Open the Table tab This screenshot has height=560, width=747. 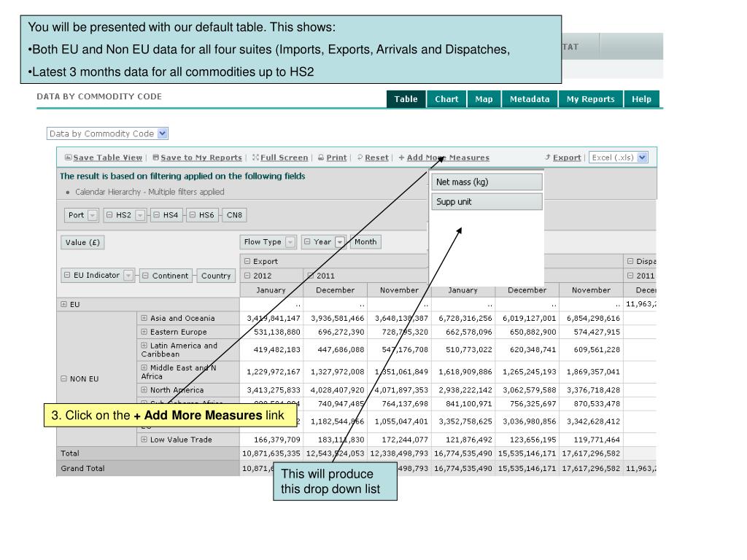406,99
